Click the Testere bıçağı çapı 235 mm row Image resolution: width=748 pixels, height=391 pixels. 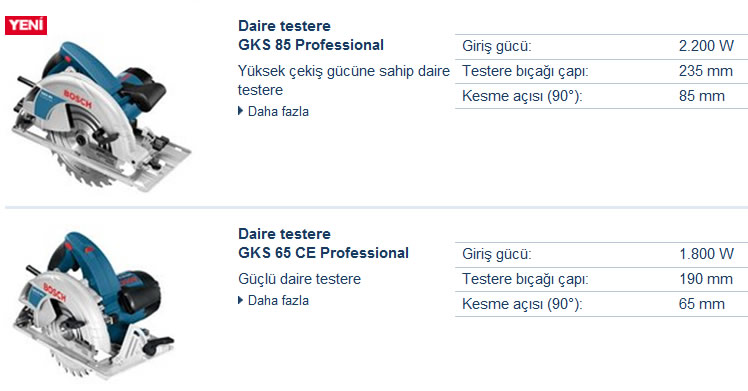click(602, 72)
